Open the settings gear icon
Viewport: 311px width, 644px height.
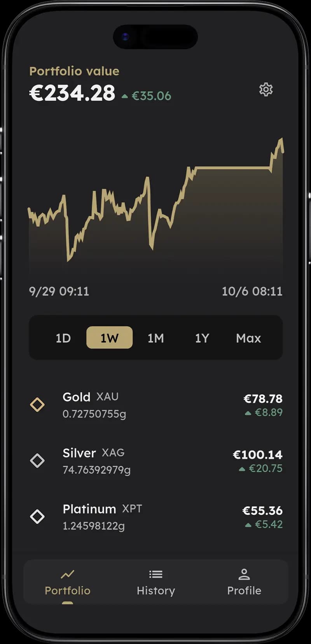(266, 90)
